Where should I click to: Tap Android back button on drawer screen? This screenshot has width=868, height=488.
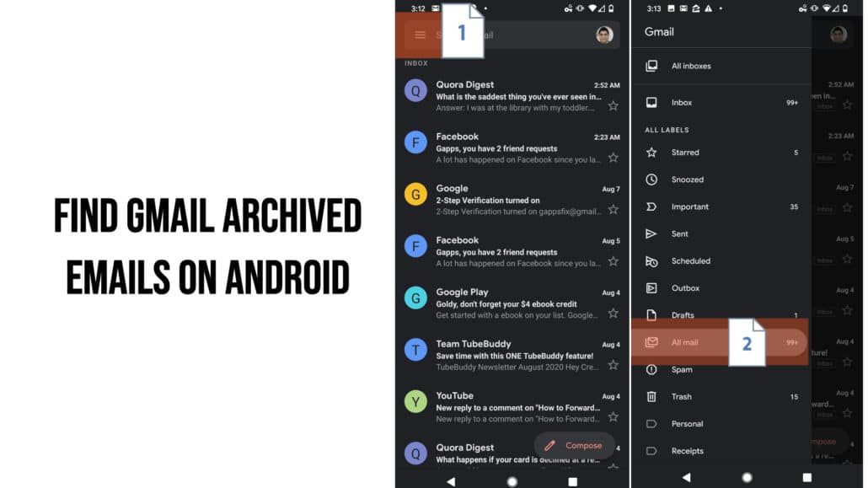click(x=687, y=478)
